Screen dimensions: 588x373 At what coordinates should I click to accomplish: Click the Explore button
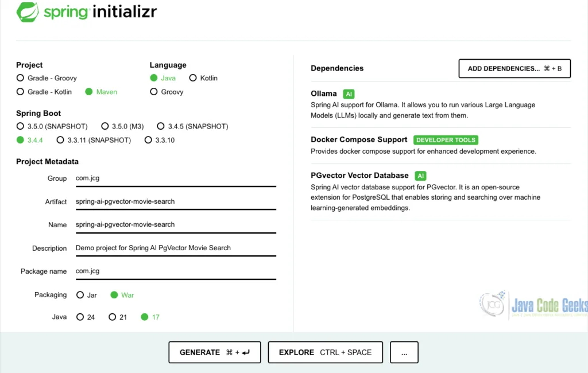point(326,352)
